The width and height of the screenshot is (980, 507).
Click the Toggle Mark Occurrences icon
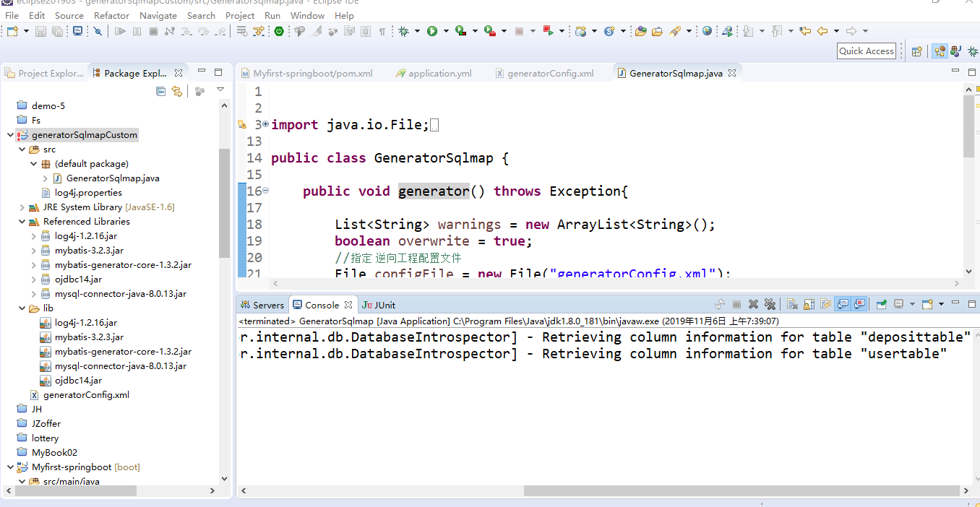(x=315, y=31)
